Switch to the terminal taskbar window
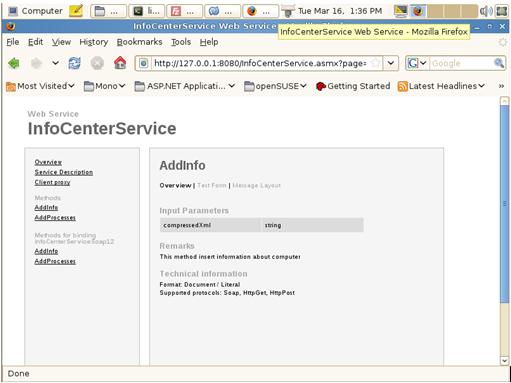The width and height of the screenshot is (511, 383). [x=147, y=11]
